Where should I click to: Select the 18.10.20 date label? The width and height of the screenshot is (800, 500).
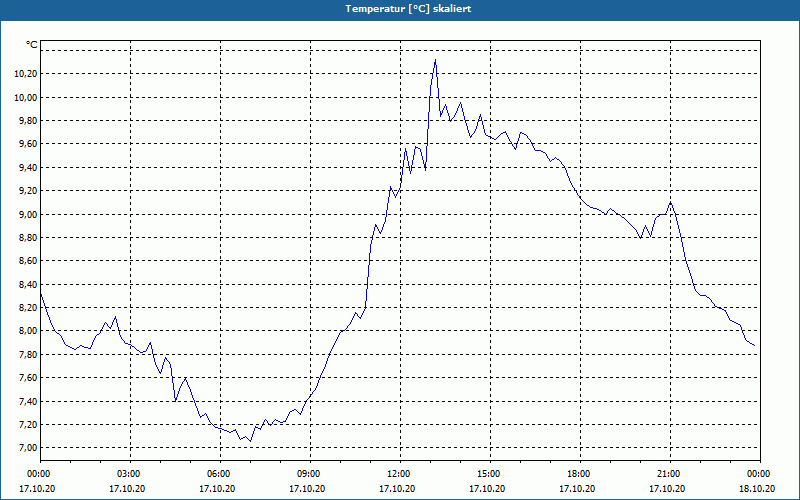757,488
